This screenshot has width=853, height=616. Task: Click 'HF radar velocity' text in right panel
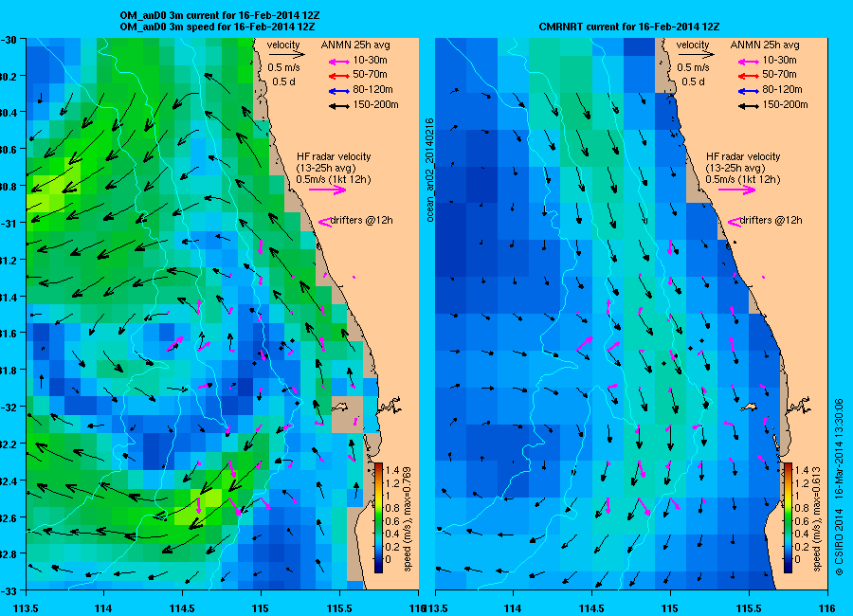coord(743,156)
